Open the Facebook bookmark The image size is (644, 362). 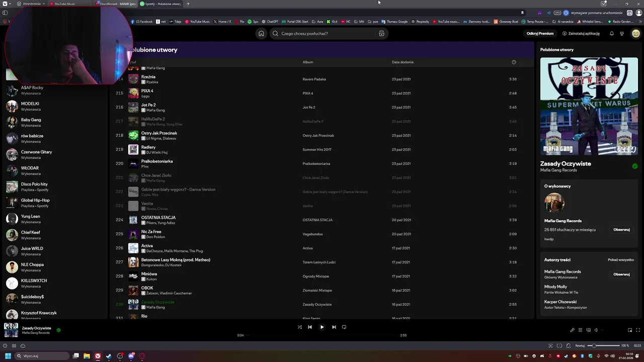[142, 22]
